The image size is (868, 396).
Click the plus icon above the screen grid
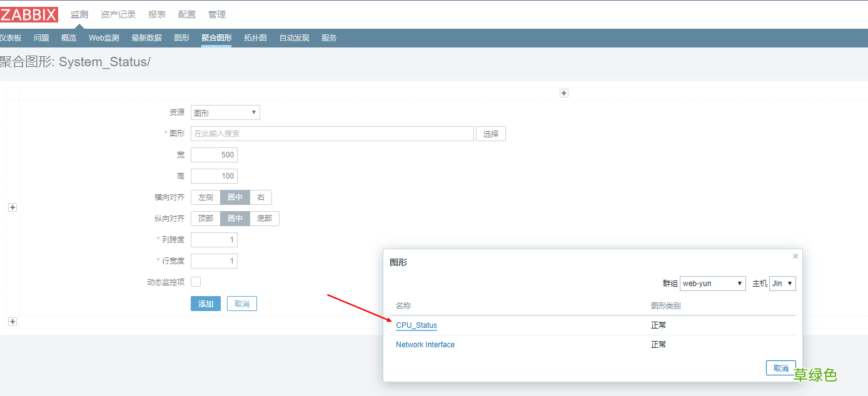563,92
